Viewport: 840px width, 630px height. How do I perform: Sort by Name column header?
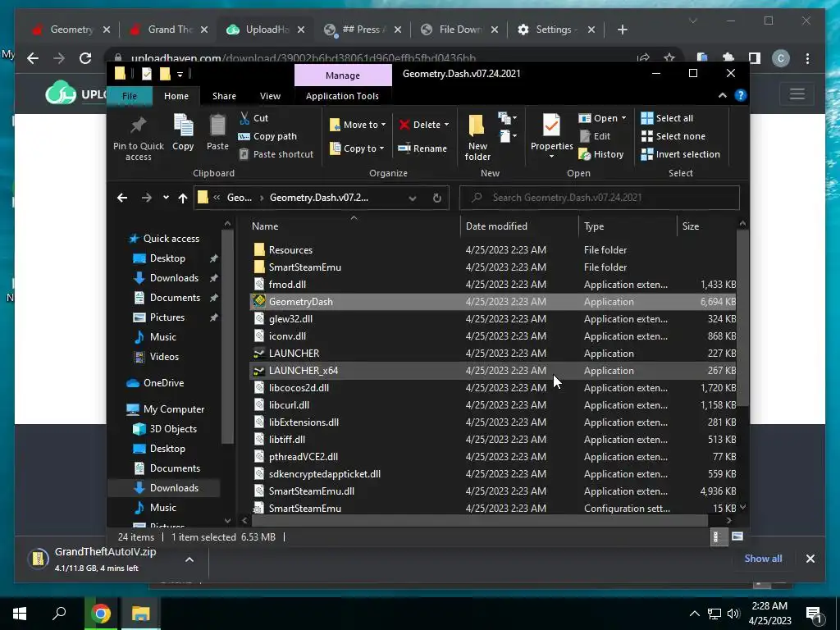[354, 226]
